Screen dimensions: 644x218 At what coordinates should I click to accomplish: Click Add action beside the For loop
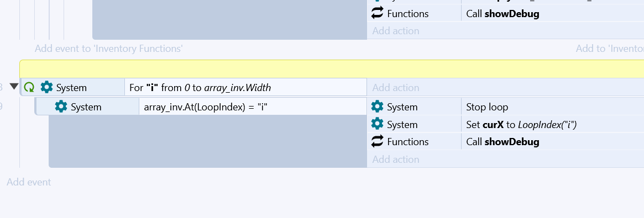click(x=395, y=88)
